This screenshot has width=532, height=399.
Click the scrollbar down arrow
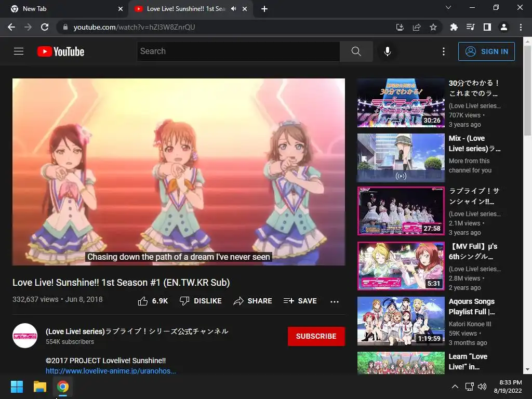[x=528, y=369]
